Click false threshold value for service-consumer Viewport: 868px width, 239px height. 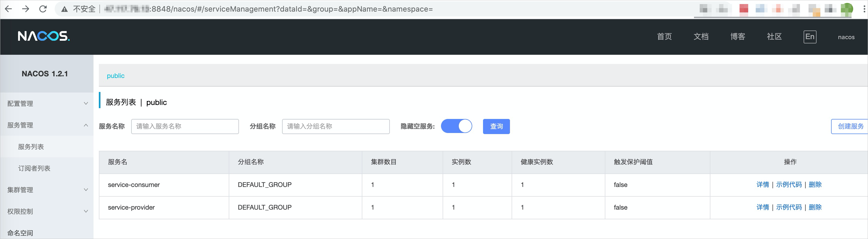coord(621,185)
